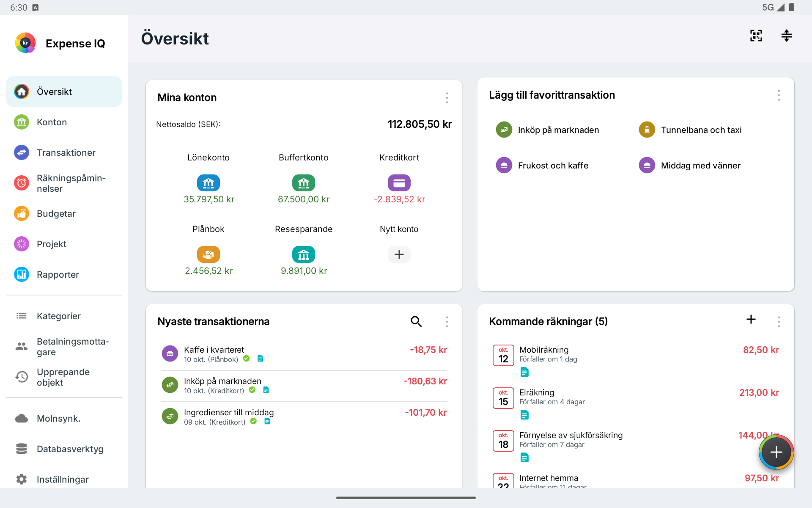
Task: Open Elräkning bill due okt. 15
Action: coord(636,403)
